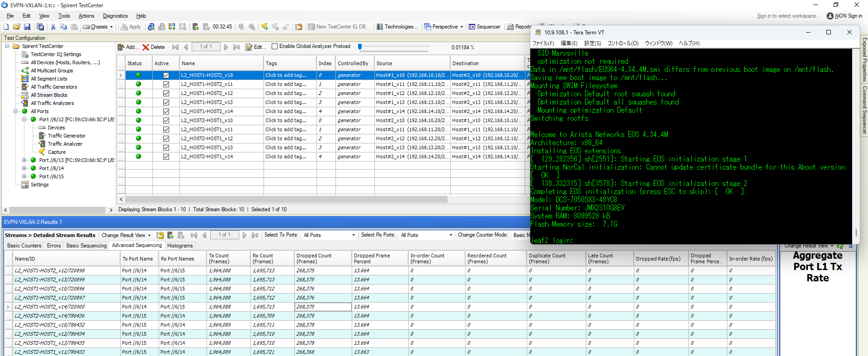868x356 pixels.
Task: Click the analyzer preload percentage slider
Action: (360, 47)
